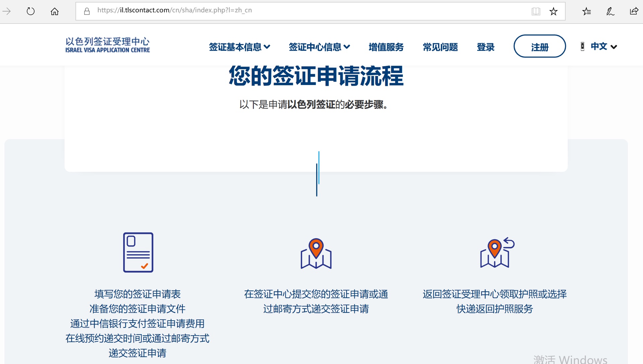Click text 在签证中心提交您的签证申请或通
This screenshot has height=364, width=643.
click(x=316, y=294)
